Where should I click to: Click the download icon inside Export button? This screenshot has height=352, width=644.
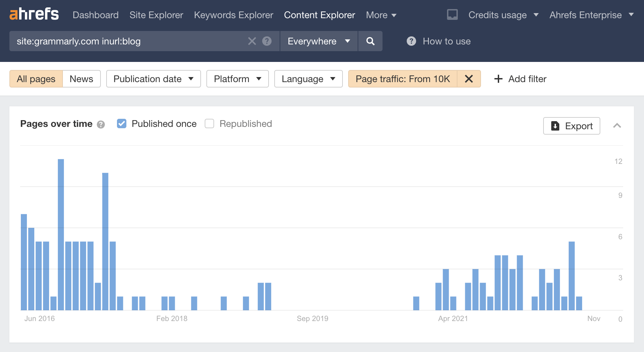pos(555,126)
